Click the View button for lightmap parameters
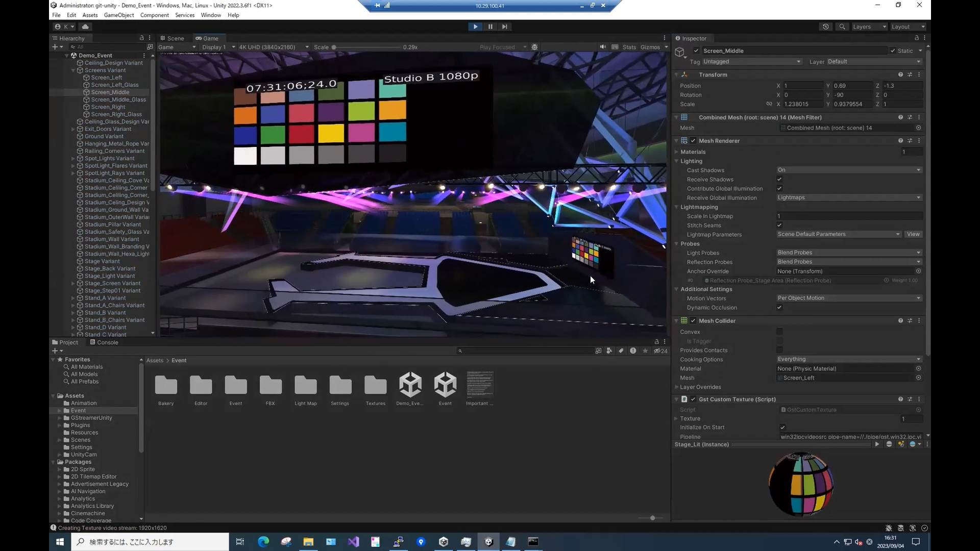This screenshot has height=551, width=980. (913, 234)
